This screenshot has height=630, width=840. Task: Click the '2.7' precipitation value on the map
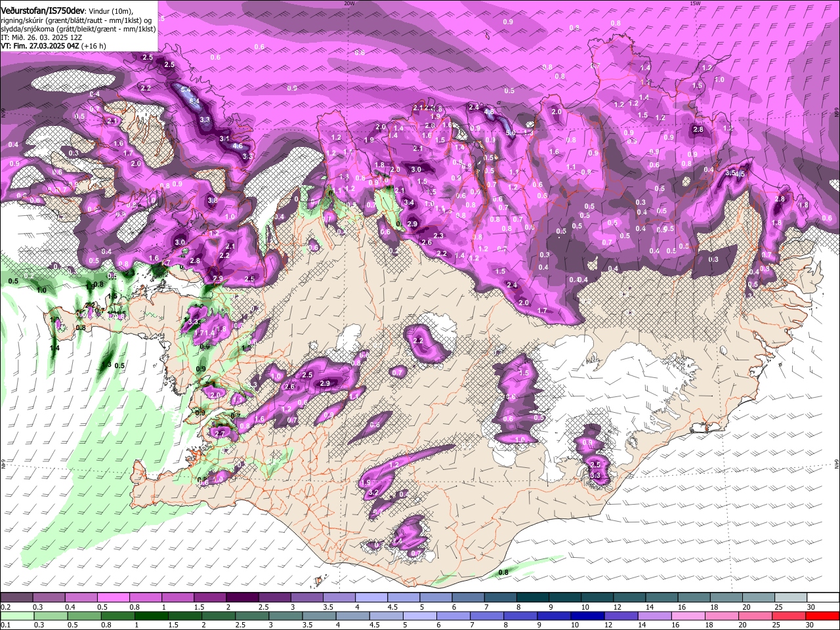click(x=220, y=433)
